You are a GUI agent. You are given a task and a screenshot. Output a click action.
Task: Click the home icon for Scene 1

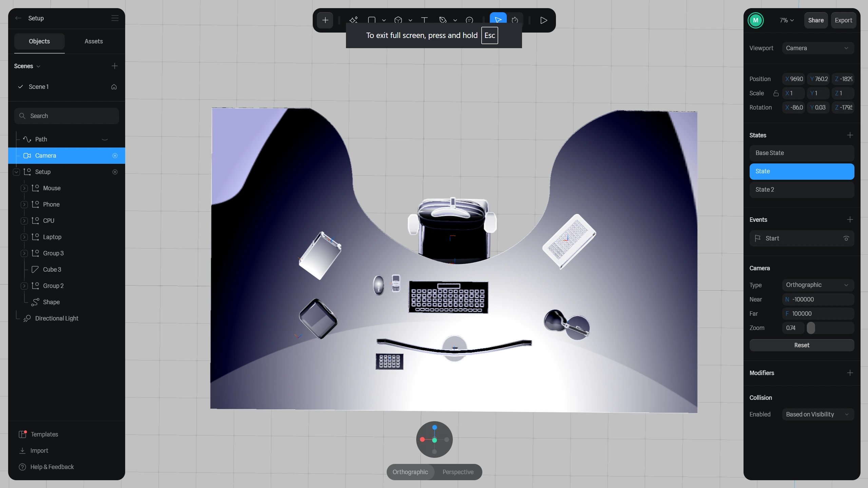tap(114, 87)
